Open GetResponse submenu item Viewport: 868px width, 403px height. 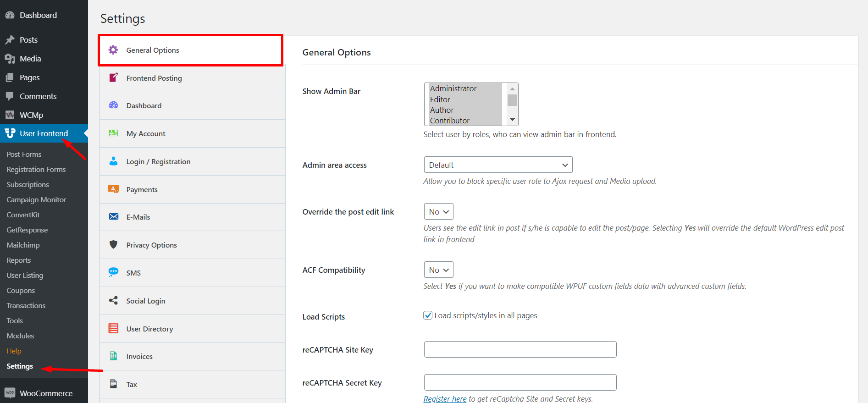(27, 230)
